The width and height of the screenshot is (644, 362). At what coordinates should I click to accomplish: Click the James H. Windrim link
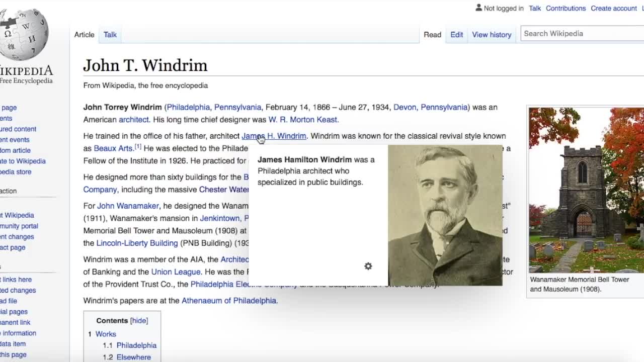click(274, 136)
